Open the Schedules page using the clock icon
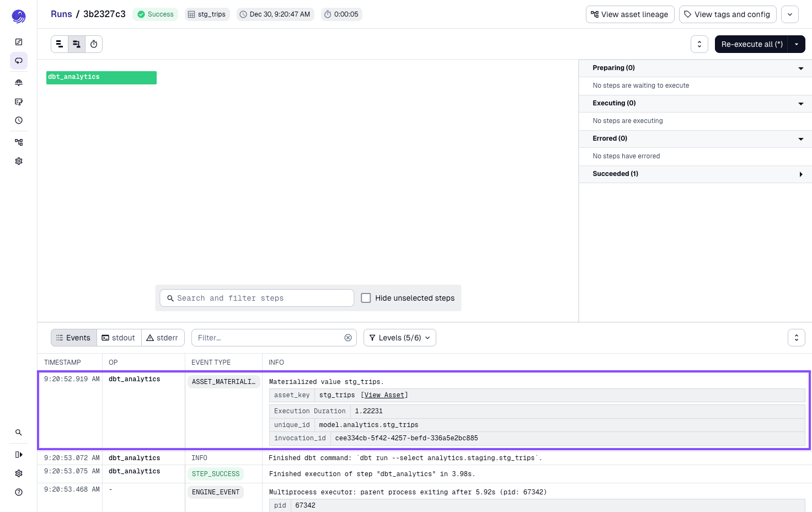812x512 pixels. pos(19,120)
